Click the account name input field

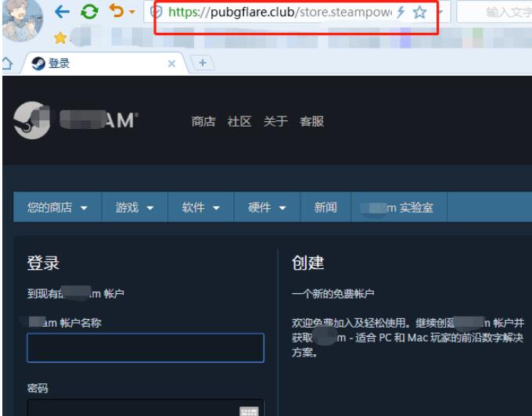[x=146, y=348]
